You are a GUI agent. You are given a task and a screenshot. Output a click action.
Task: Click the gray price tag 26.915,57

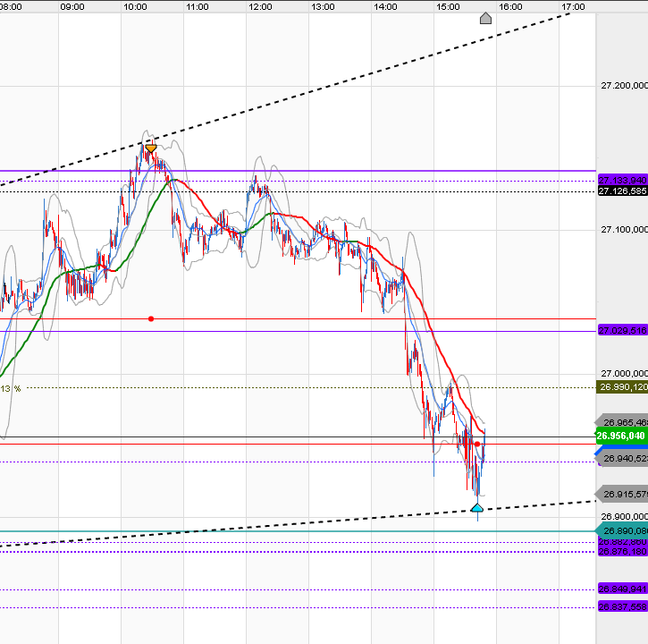[x=621, y=494]
